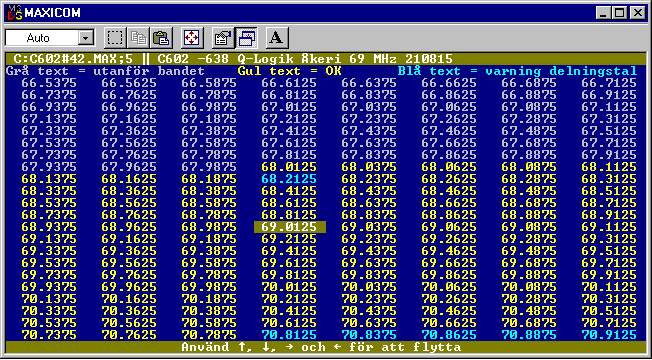Select the blue frequency 70.9125

[609, 335]
